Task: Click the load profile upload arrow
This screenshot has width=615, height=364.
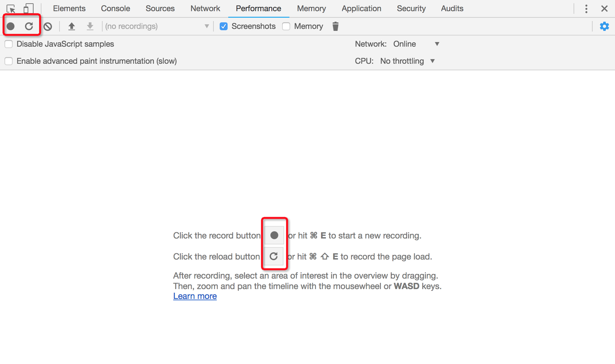Action: click(71, 26)
